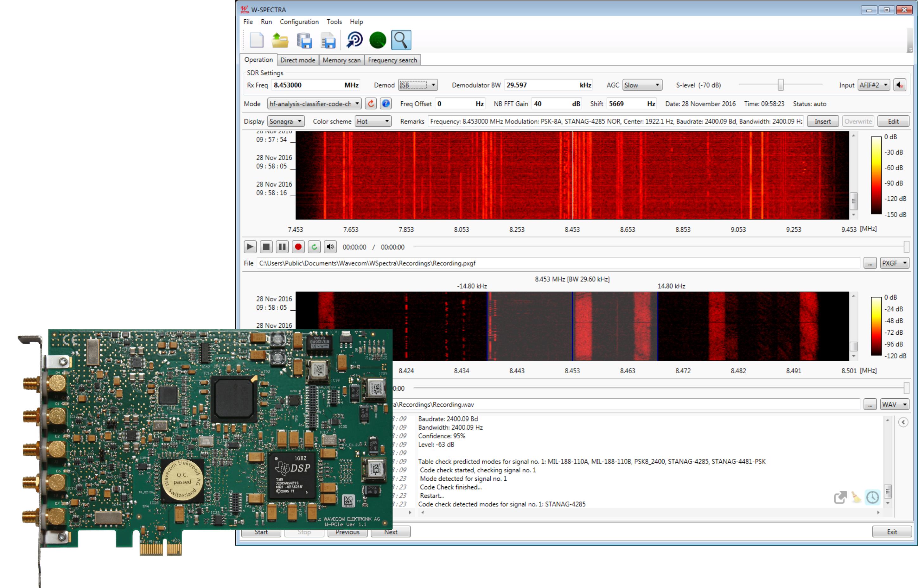This screenshot has width=918, height=588.
Task: Open the radar sweep arrow toolbar icon
Action: tap(354, 40)
